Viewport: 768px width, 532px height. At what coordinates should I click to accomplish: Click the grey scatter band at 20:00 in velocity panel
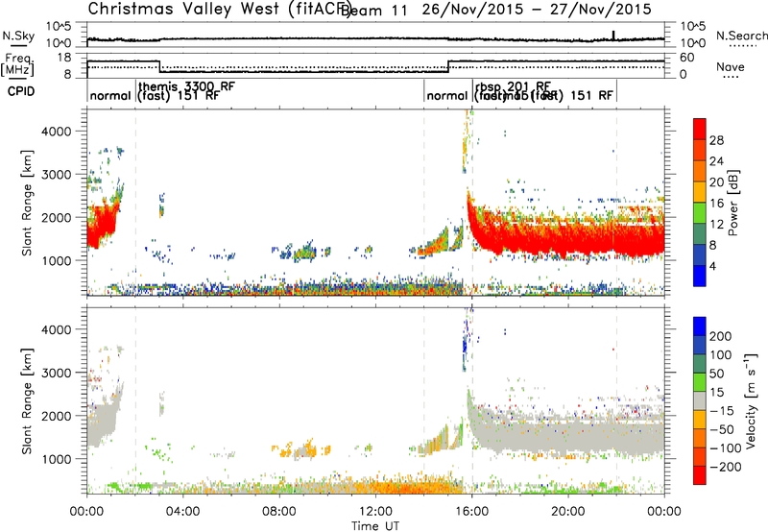click(568, 436)
